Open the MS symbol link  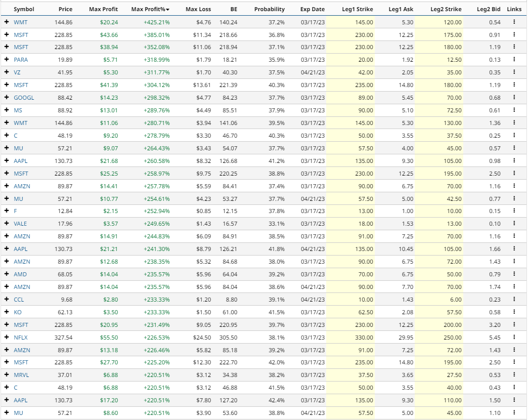click(18, 110)
